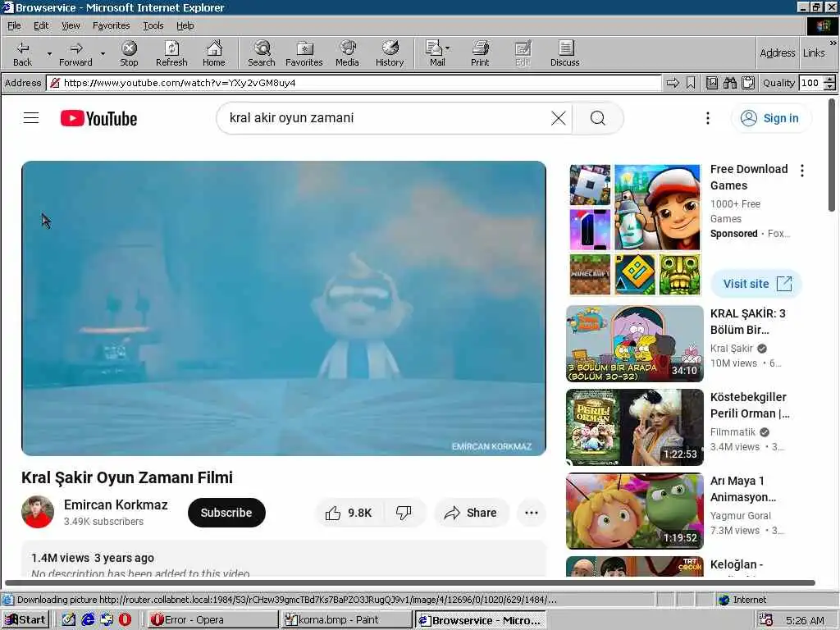This screenshot has width=840, height=630.
Task: Click the Links toolbar label
Action: click(814, 52)
